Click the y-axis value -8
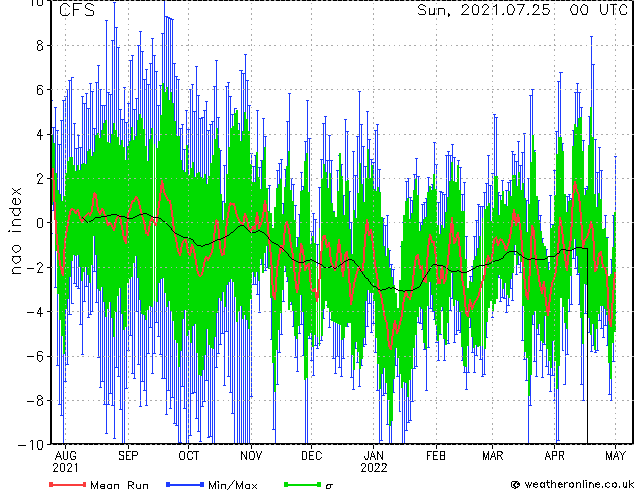The height and width of the screenshot is (490, 634). tap(35, 401)
